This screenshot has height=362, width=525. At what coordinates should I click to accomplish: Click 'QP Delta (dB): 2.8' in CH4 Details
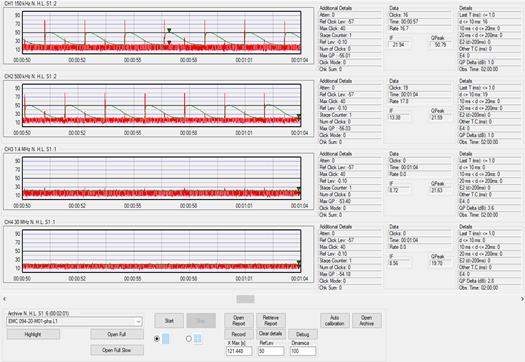(476, 281)
